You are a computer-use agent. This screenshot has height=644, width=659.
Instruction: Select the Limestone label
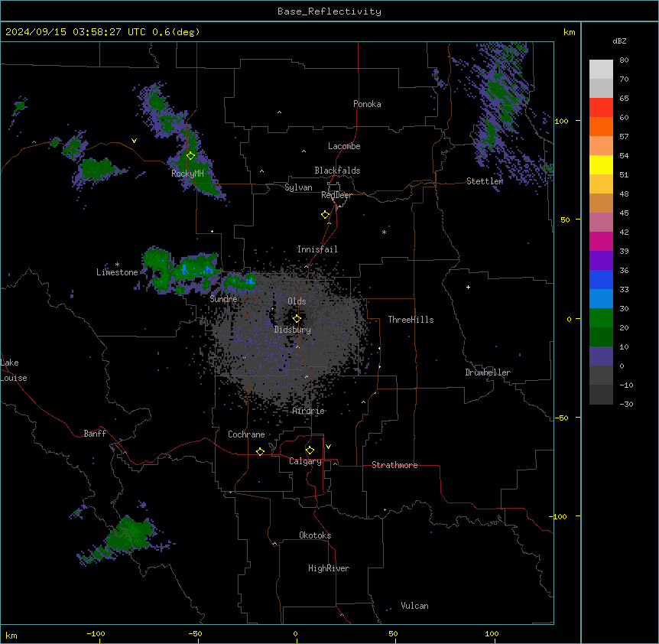pos(117,272)
